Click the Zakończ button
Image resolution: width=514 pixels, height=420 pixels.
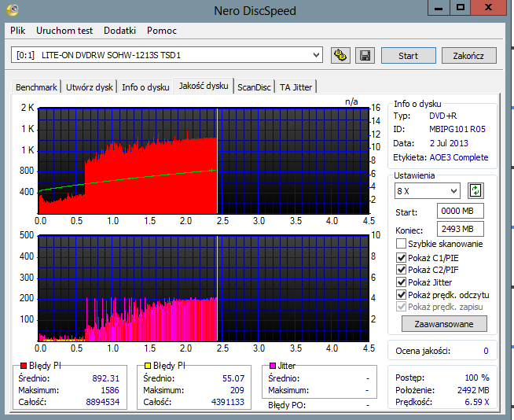point(468,56)
